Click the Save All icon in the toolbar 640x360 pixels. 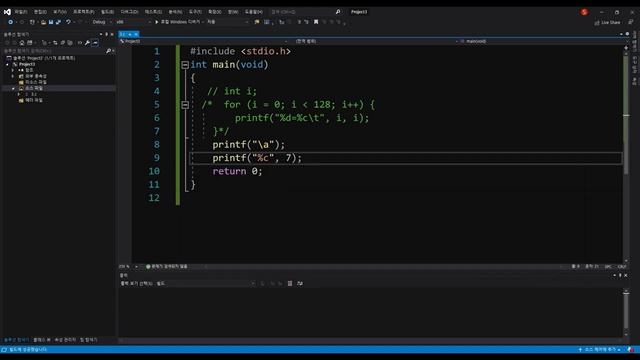pos(58,22)
